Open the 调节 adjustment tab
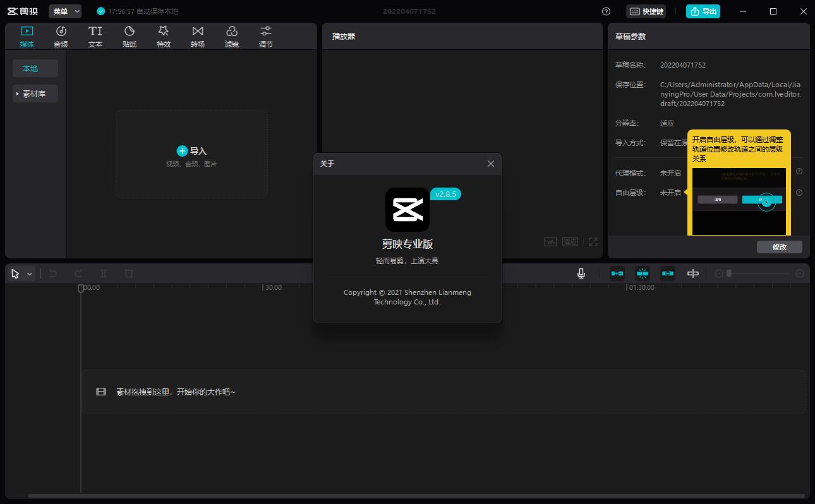 266,37
